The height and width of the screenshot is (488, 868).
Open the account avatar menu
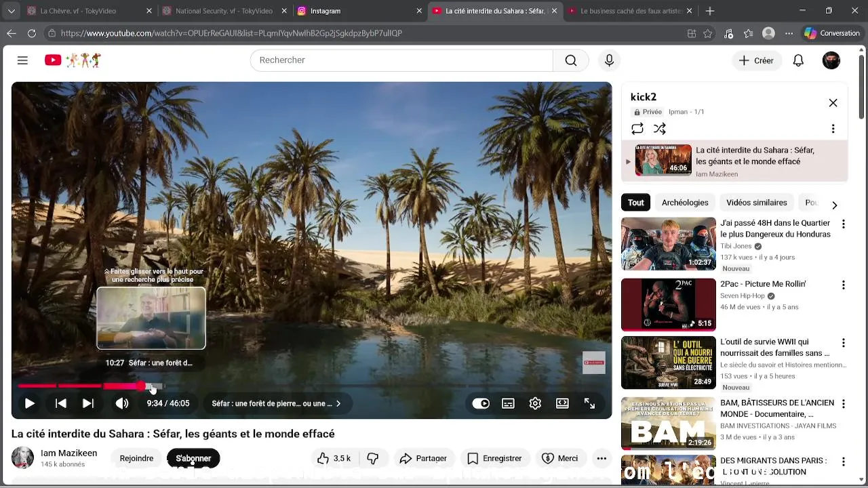point(831,60)
